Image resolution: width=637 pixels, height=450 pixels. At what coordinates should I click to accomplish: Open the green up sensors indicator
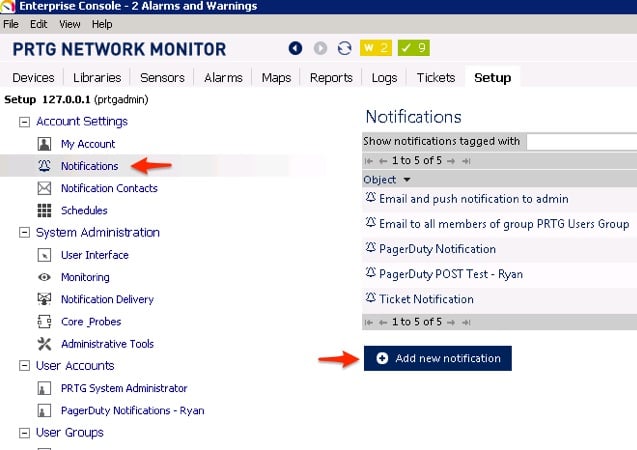pos(412,48)
